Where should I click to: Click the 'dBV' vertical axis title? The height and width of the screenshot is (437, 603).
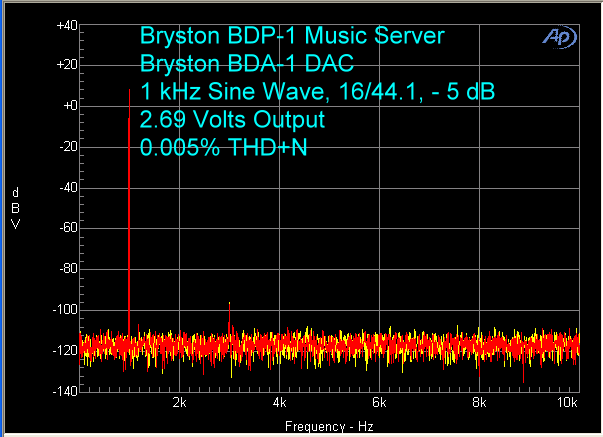click(15, 208)
